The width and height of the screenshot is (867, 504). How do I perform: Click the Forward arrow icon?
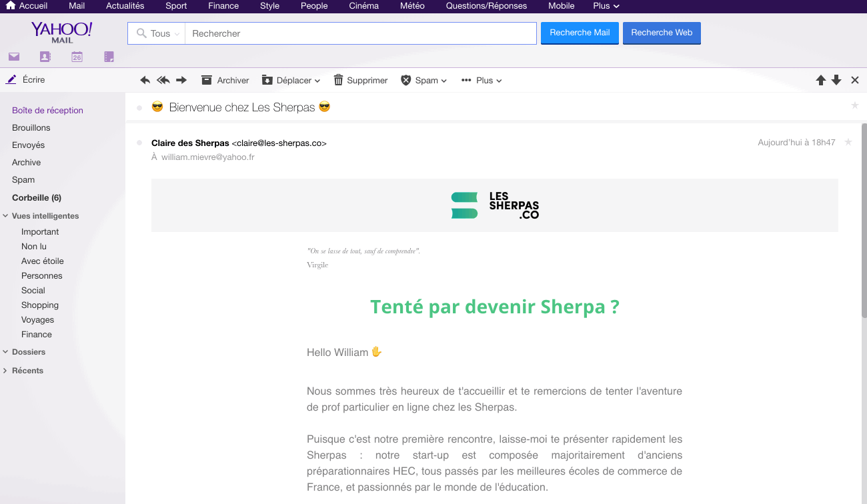[x=181, y=80]
